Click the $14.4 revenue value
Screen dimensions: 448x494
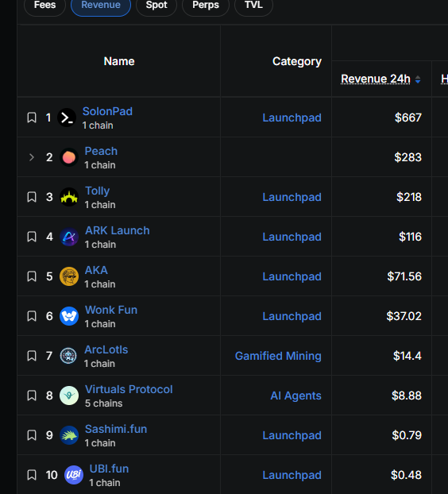407,356
